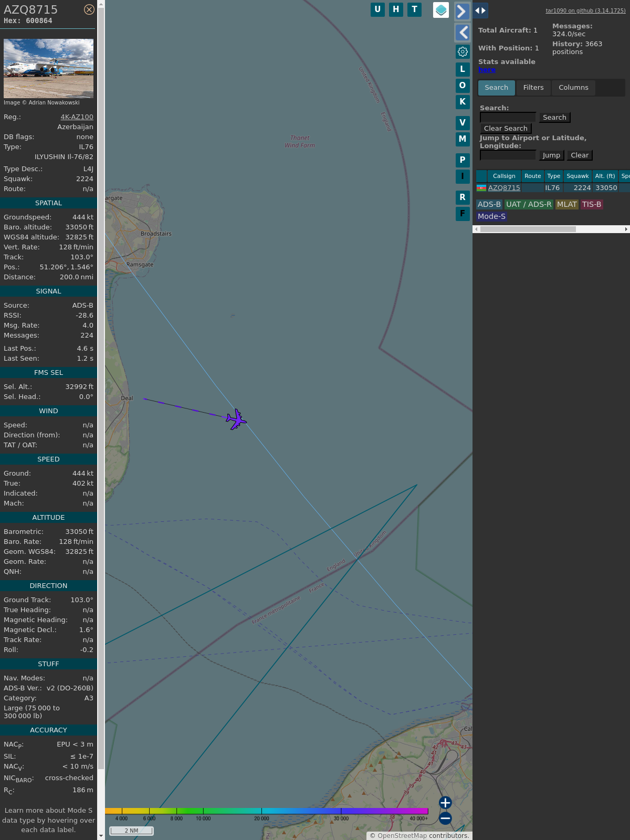
Task: Toggle the L map button
Action: click(x=463, y=69)
